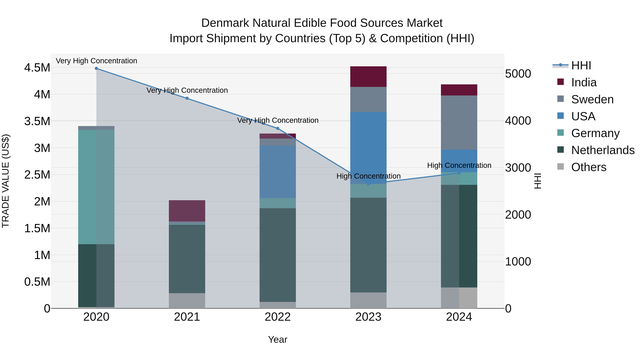Screen dimensions: 644x362
Task: Click the 2024 Others bar segment
Action: coord(459,298)
